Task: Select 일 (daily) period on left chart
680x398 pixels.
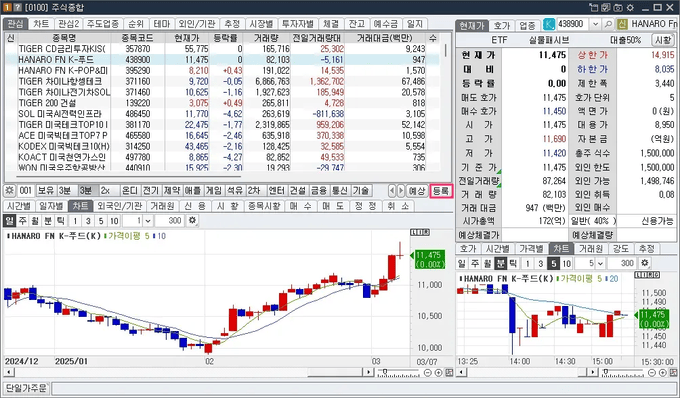Action: coord(9,221)
